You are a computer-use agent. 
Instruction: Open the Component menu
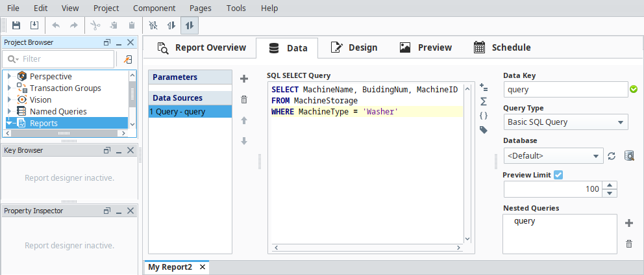[x=154, y=8]
